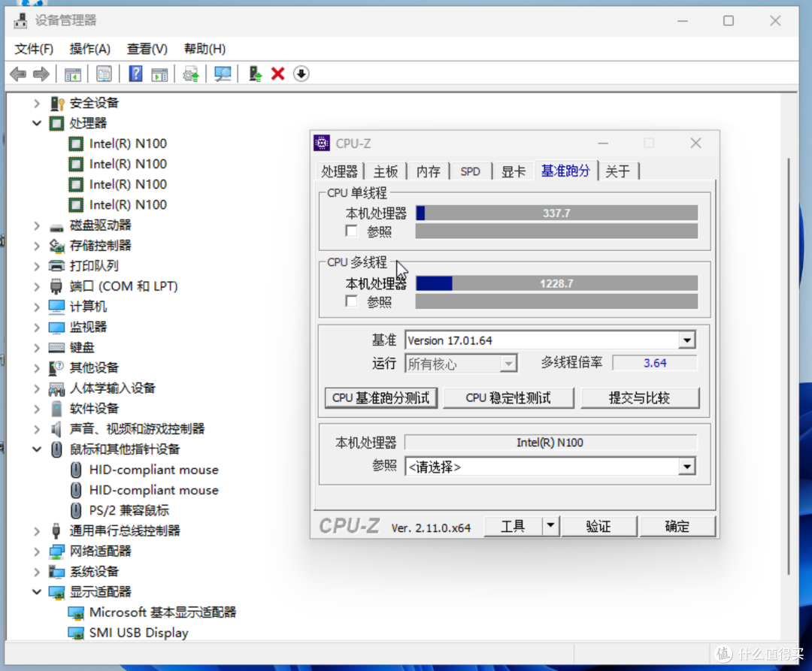Click the 安全设备 category icon
The image size is (812, 671).
click(x=57, y=103)
